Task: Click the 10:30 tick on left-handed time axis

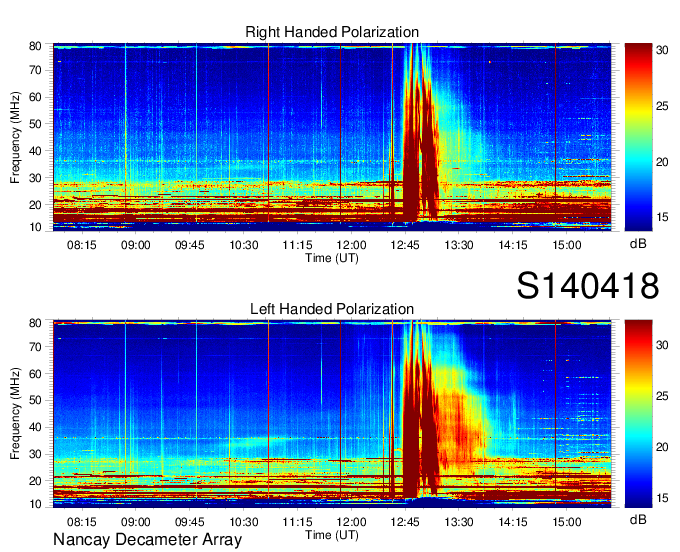Action: click(x=244, y=522)
